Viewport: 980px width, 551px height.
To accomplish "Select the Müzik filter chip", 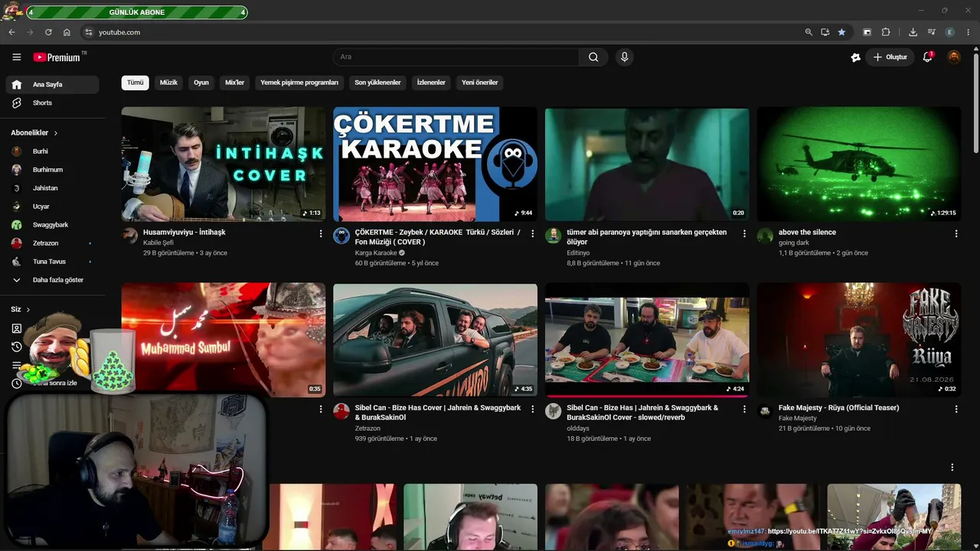I will coord(168,83).
